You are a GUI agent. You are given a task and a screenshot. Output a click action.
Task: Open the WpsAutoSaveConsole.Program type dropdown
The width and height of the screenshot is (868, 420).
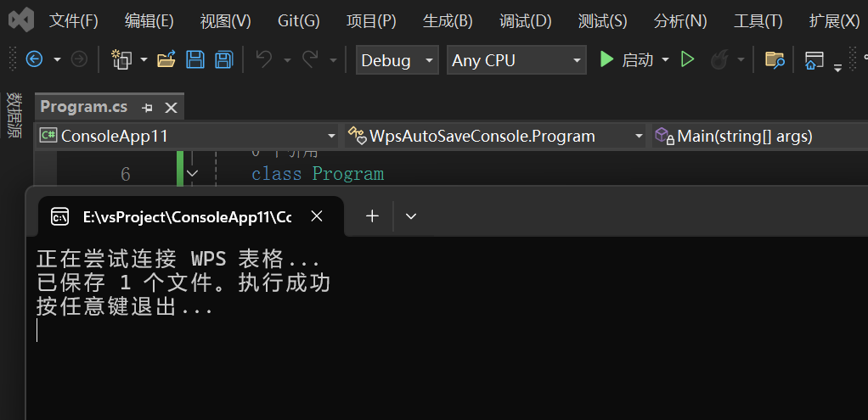[639, 136]
